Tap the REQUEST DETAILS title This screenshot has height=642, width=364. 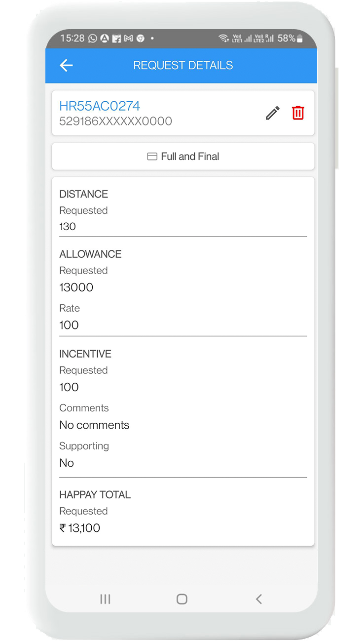point(183,65)
